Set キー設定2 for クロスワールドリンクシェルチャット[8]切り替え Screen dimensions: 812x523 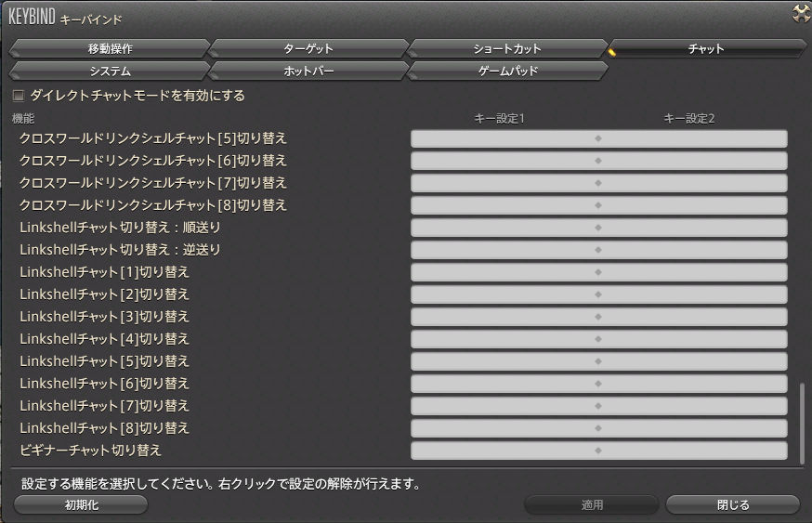(693, 205)
